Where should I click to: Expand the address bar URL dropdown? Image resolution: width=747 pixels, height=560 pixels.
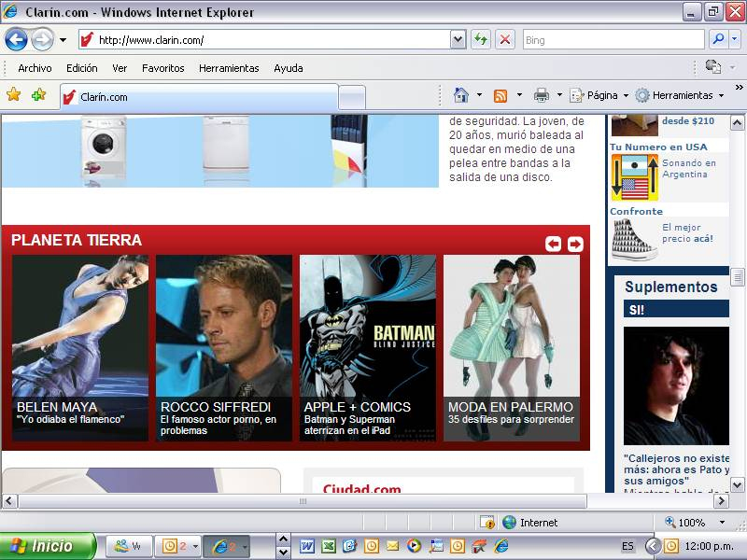pyautogui.click(x=458, y=39)
